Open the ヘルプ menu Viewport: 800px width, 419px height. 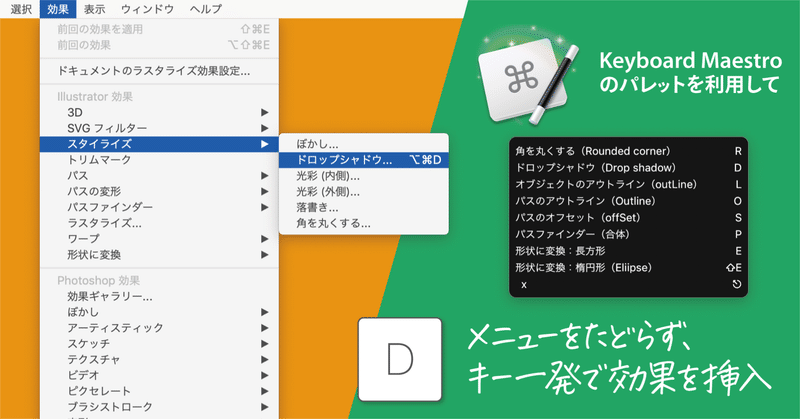tap(206, 9)
